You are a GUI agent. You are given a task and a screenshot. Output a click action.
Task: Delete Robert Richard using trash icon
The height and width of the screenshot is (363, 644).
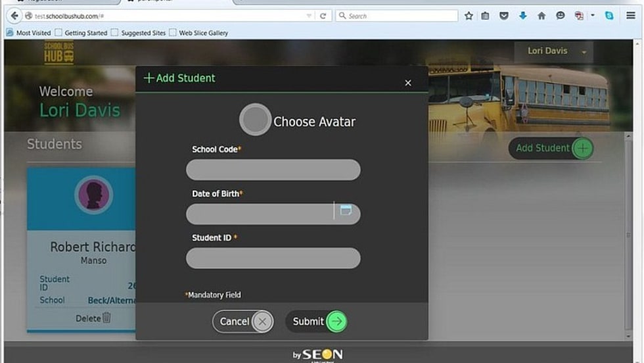point(106,318)
